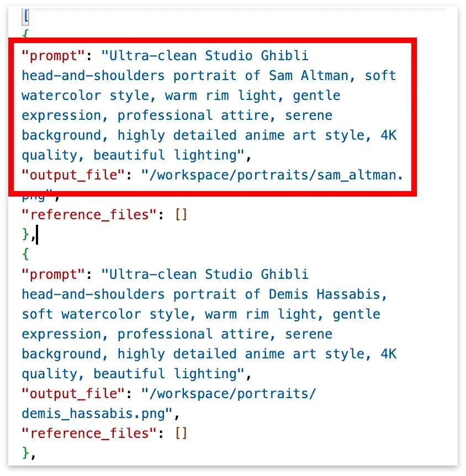466x476 pixels.
Task: Click empty array brackets in Sam Altman entry
Action: coord(181,215)
